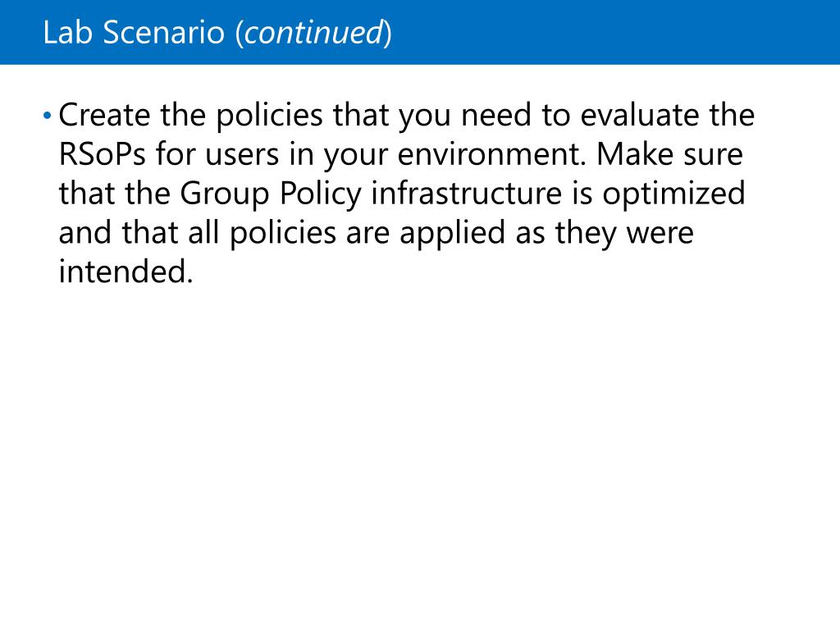Click the words 'Group Policy' in the body
840x630 pixels.
271,194
